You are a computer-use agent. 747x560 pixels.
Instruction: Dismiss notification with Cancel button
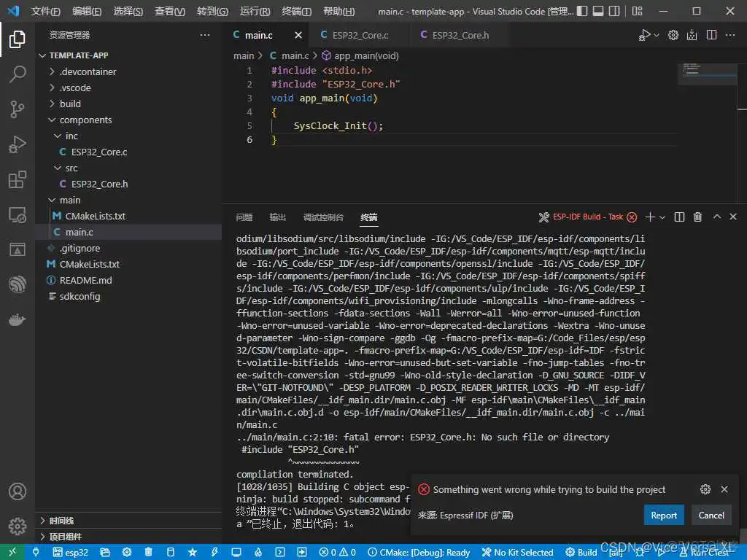(x=711, y=515)
